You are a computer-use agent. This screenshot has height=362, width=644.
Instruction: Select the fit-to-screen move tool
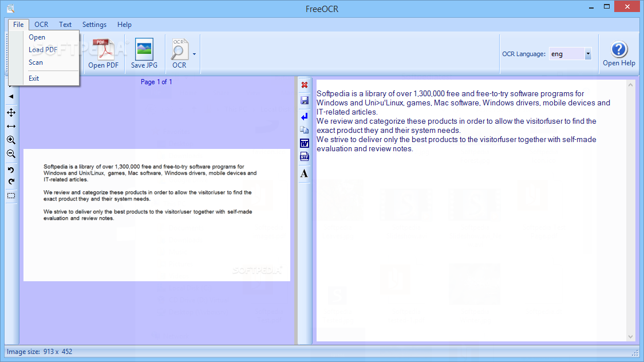[x=11, y=113]
